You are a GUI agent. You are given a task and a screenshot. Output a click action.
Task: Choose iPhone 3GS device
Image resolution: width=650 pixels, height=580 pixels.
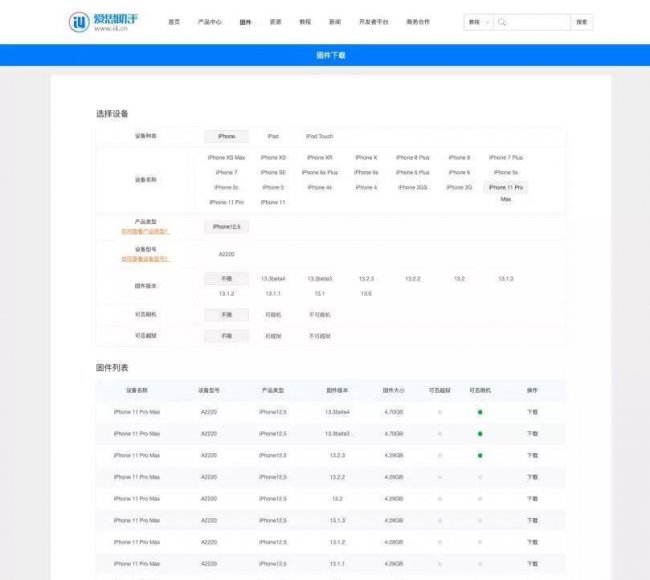tap(413, 187)
